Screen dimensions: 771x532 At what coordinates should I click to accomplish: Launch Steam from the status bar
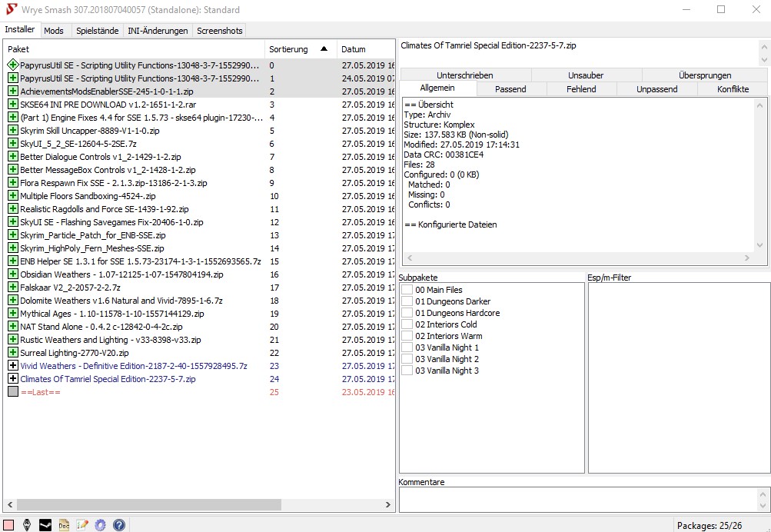pyautogui.click(x=45, y=524)
